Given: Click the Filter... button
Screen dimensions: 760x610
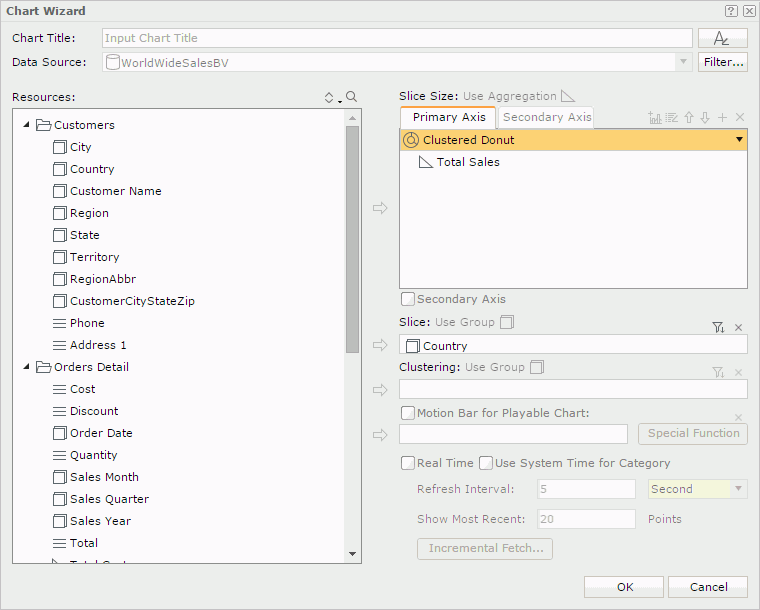Looking at the screenshot, I should click(x=723, y=62).
